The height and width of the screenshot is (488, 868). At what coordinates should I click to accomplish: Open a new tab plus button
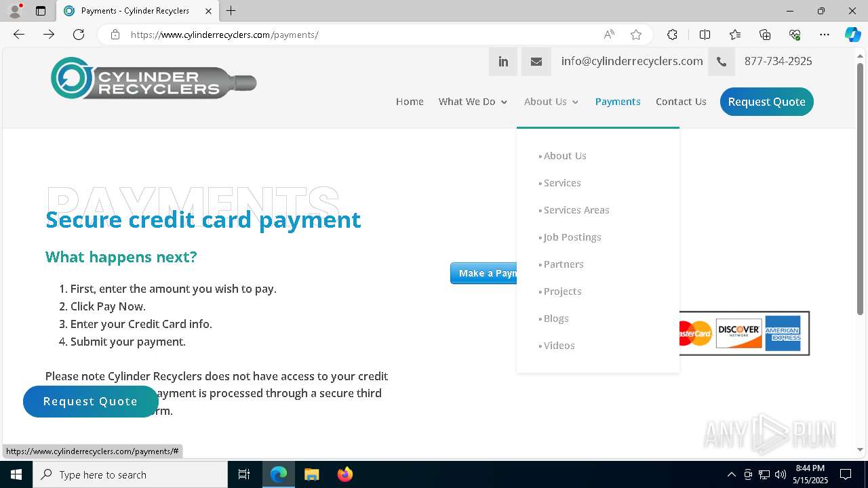point(231,11)
